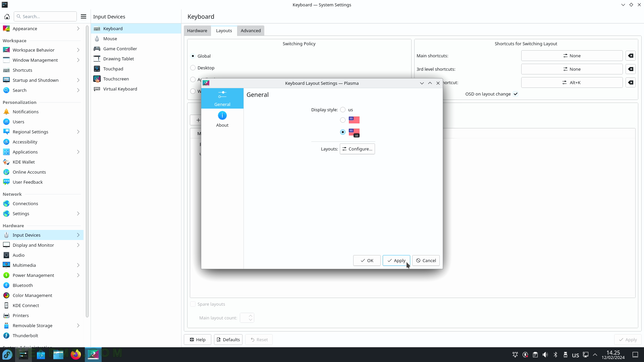Switch to the Layouts tab

click(x=224, y=31)
